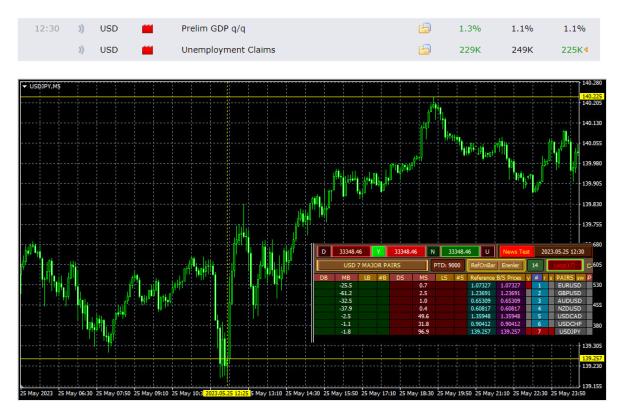Select the EURUSD pair row label
This screenshot has width=625, height=419.
569,285
